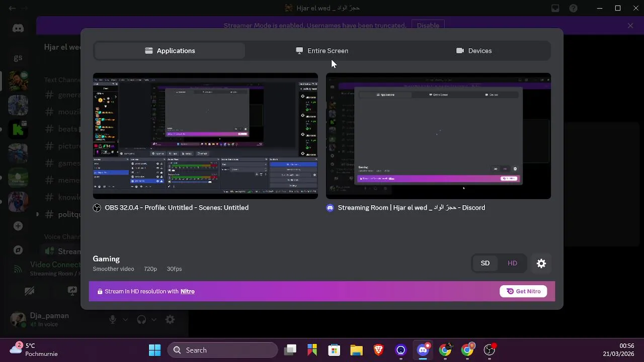This screenshot has height=362, width=644.
Task: Switch to the Applications tab
Action: click(170, 51)
